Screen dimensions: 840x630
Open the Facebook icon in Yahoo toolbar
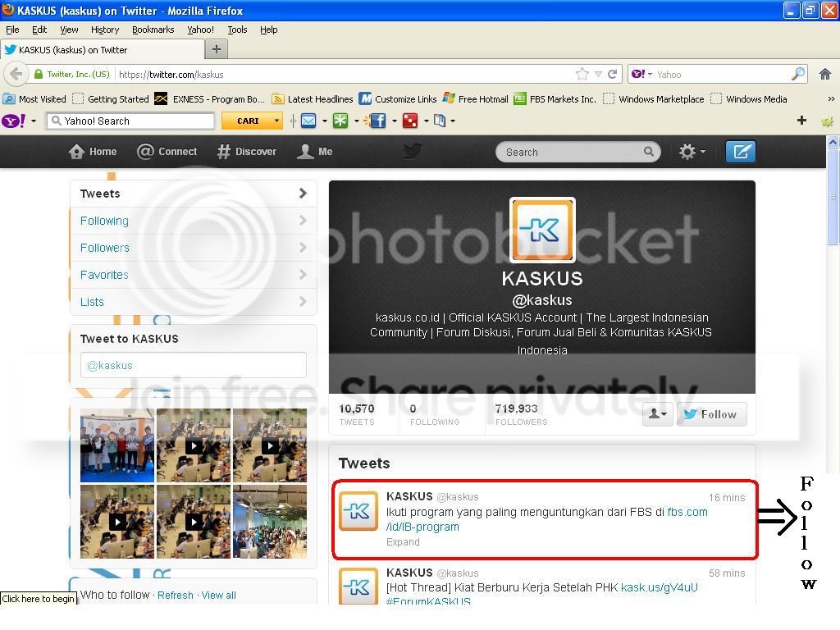(377, 121)
